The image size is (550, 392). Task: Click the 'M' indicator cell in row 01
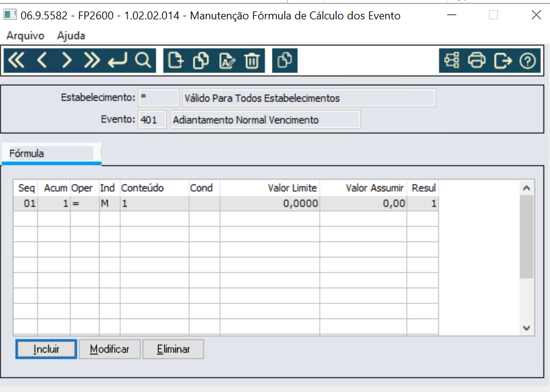click(x=110, y=204)
